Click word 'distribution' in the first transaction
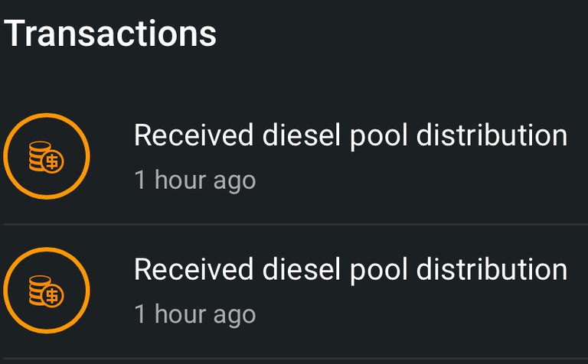588x364 pixels. (x=492, y=135)
